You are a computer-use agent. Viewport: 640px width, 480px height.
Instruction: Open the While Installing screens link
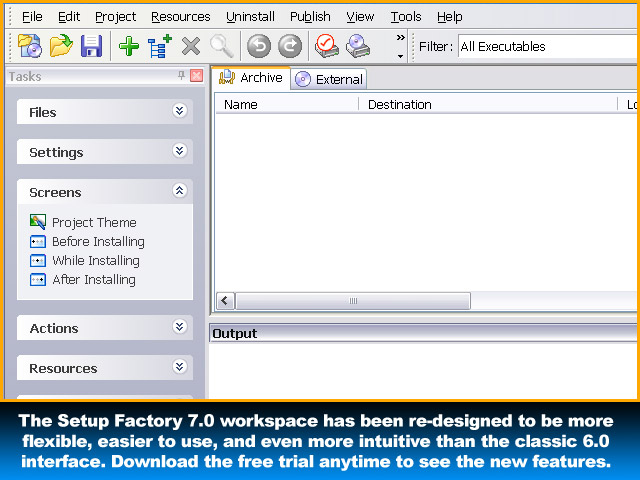click(96, 260)
